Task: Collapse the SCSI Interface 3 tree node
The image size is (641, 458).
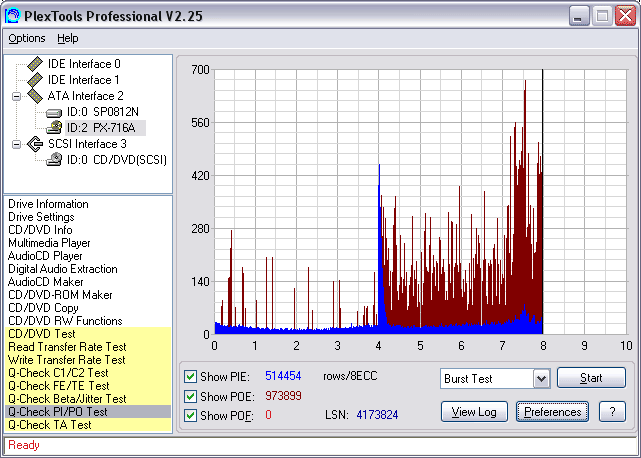Action: click(x=16, y=144)
